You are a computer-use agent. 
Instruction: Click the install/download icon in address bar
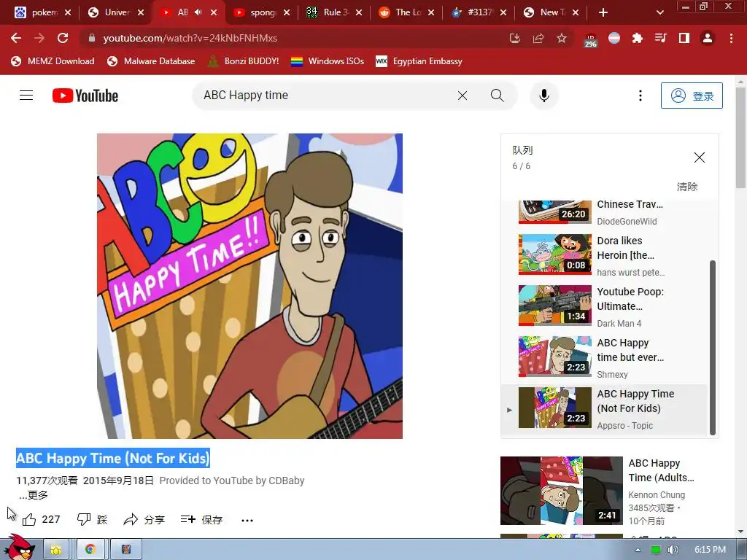coord(515,38)
